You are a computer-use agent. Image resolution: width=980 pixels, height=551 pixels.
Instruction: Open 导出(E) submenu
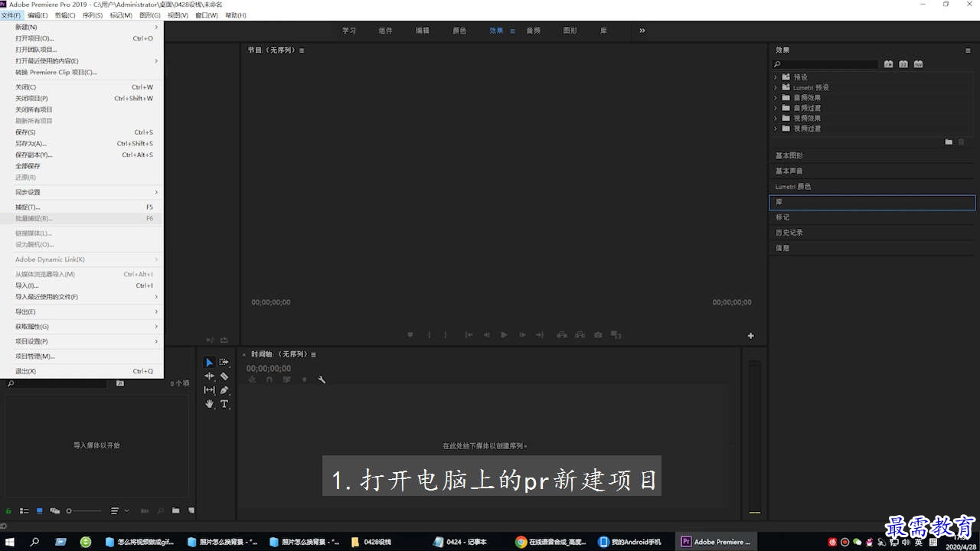82,311
